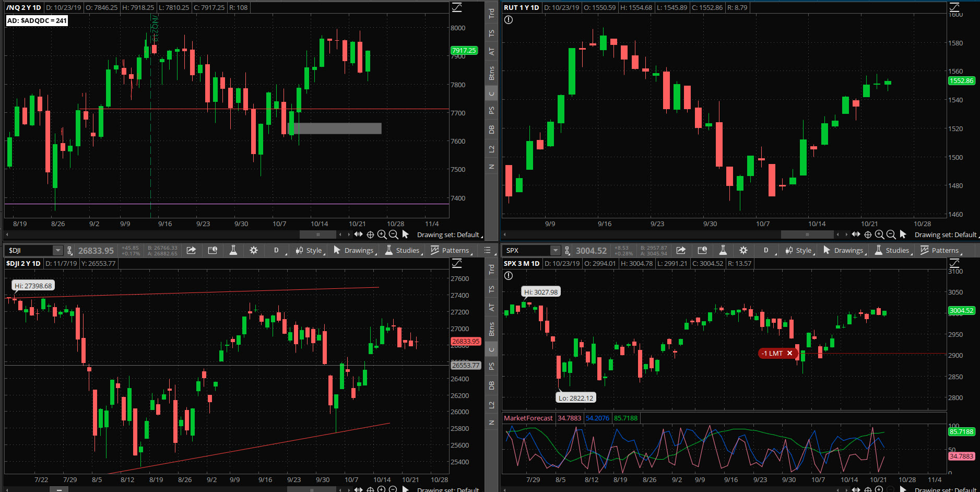Click the expand horizontal axis icon under /NQ chart
Image resolution: width=980 pixels, height=492 pixels.
click(358, 235)
